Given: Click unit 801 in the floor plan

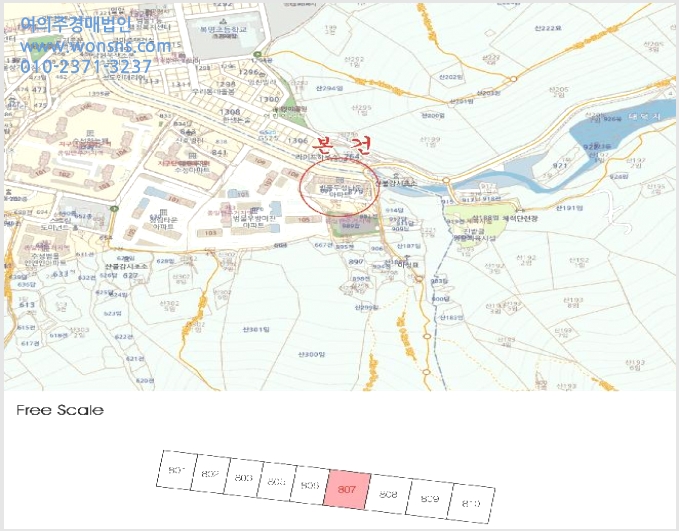Looking at the screenshot, I should point(177,470).
